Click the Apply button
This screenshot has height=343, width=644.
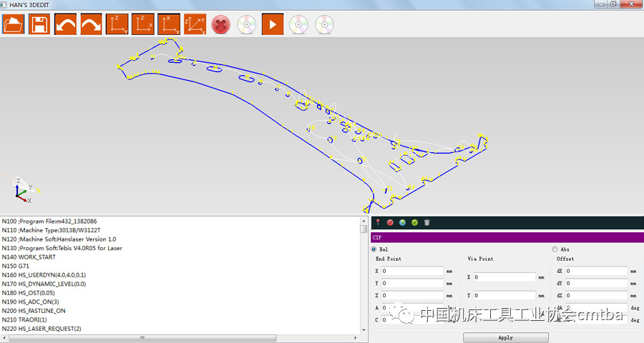506,337
